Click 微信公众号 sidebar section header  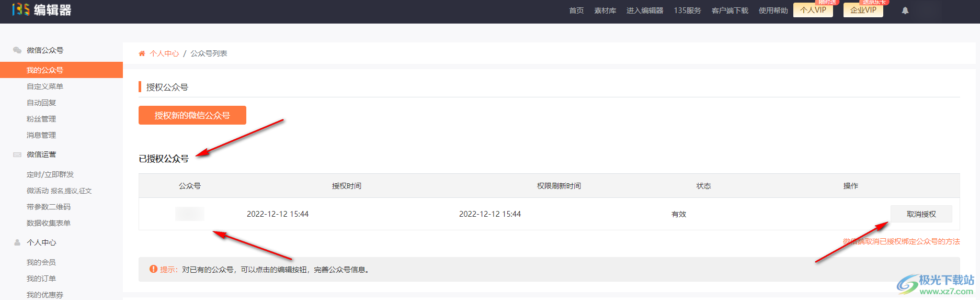coord(45,50)
